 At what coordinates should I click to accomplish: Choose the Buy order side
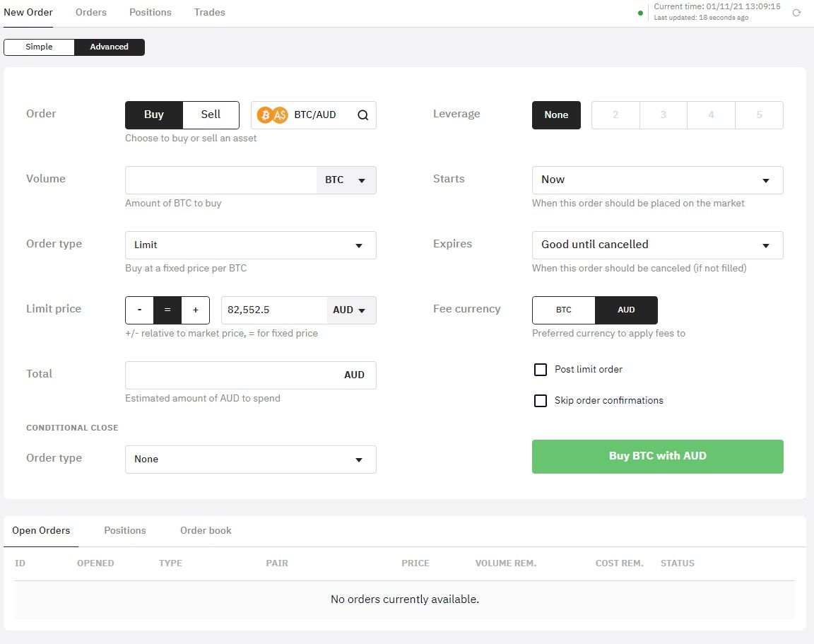(x=153, y=115)
